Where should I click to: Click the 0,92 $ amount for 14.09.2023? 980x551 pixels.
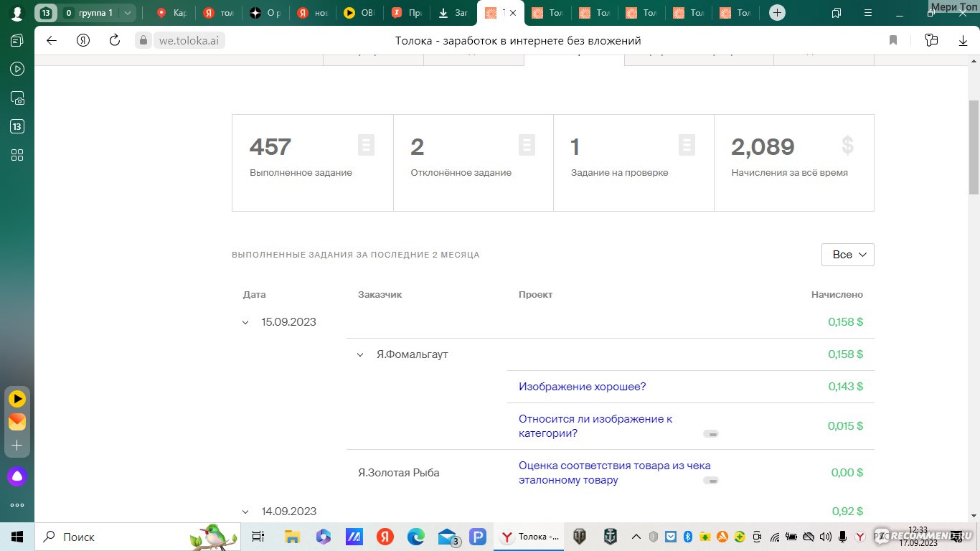(x=847, y=512)
